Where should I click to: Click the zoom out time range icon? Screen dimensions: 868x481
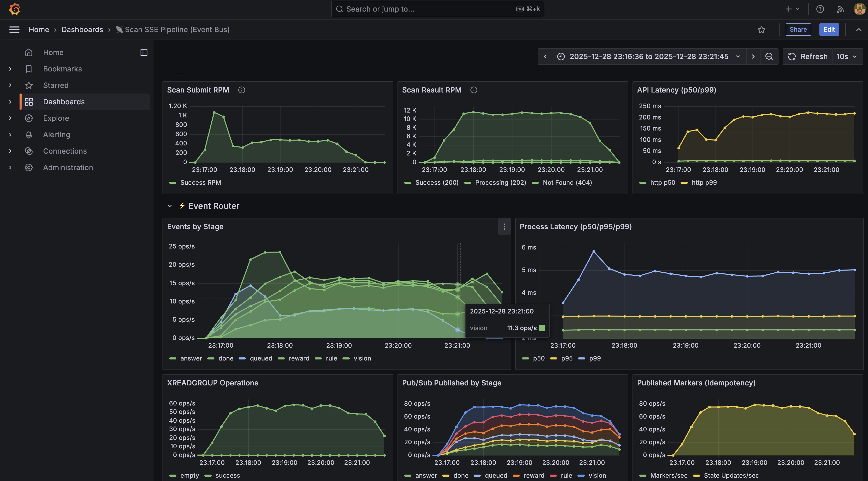coord(769,57)
